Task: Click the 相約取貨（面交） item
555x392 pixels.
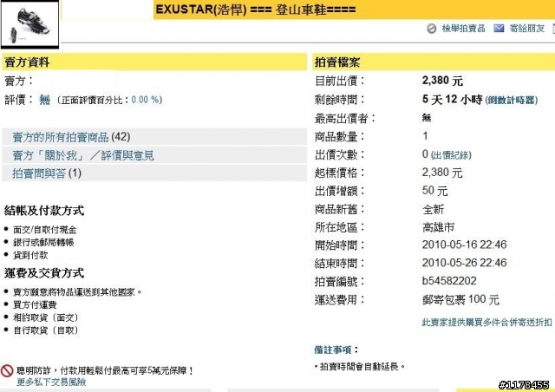Action: pos(46,317)
